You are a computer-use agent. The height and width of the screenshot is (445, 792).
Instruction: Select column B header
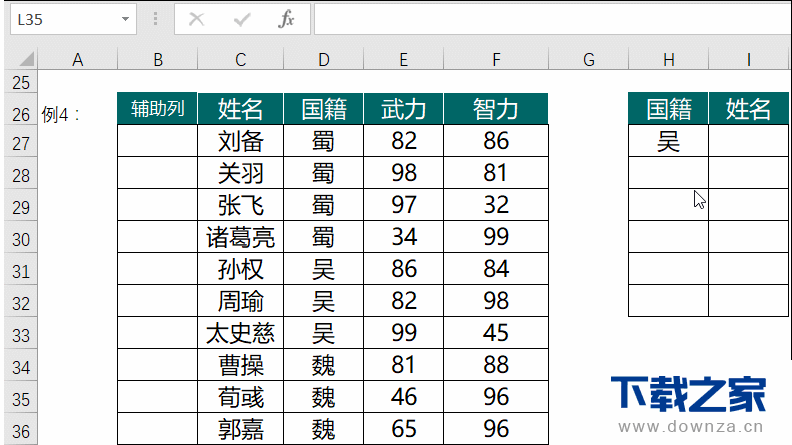(x=158, y=60)
